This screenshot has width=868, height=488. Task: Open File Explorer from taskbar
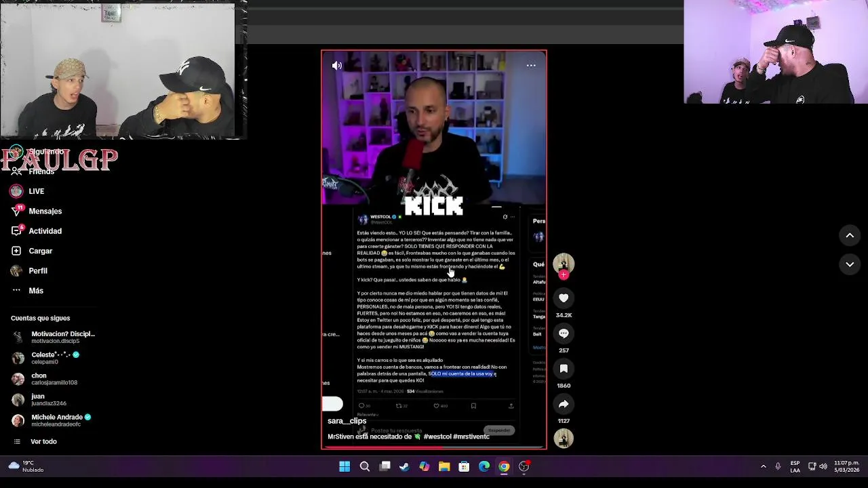(444, 466)
